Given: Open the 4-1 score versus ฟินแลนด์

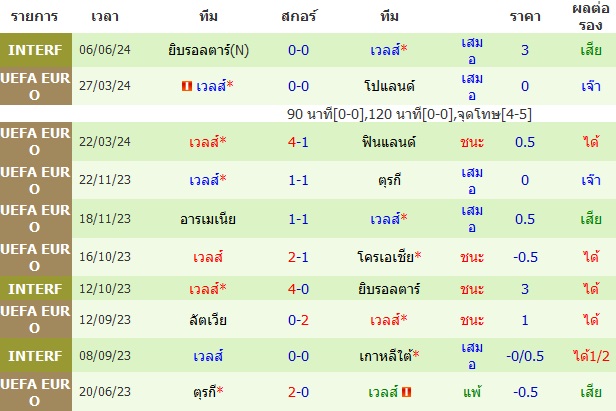Looking at the screenshot, I should click(x=298, y=141).
